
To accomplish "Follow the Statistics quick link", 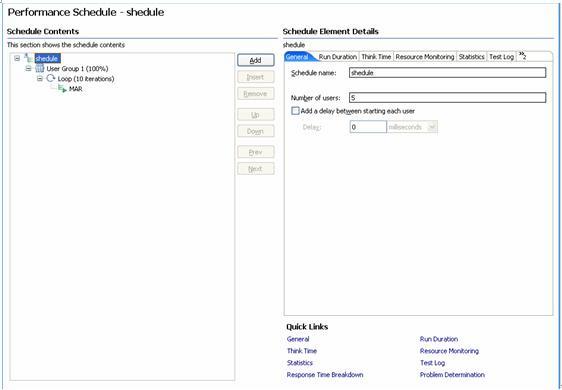I will (x=300, y=362).
